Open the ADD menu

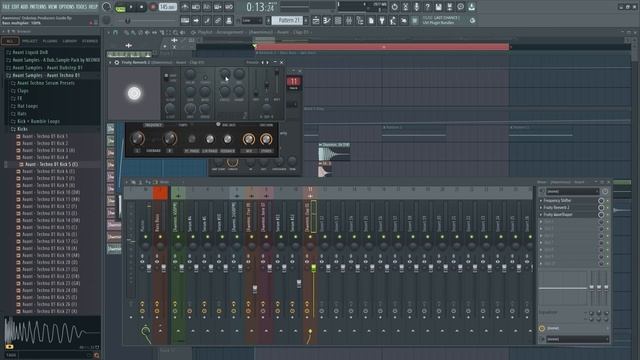pyautogui.click(x=24, y=7)
